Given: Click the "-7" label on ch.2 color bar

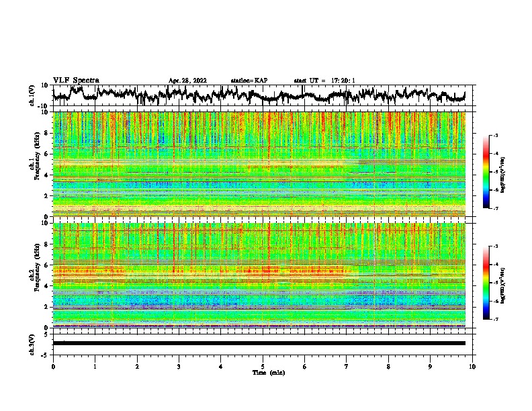Looking at the screenshot, I should tap(496, 320).
